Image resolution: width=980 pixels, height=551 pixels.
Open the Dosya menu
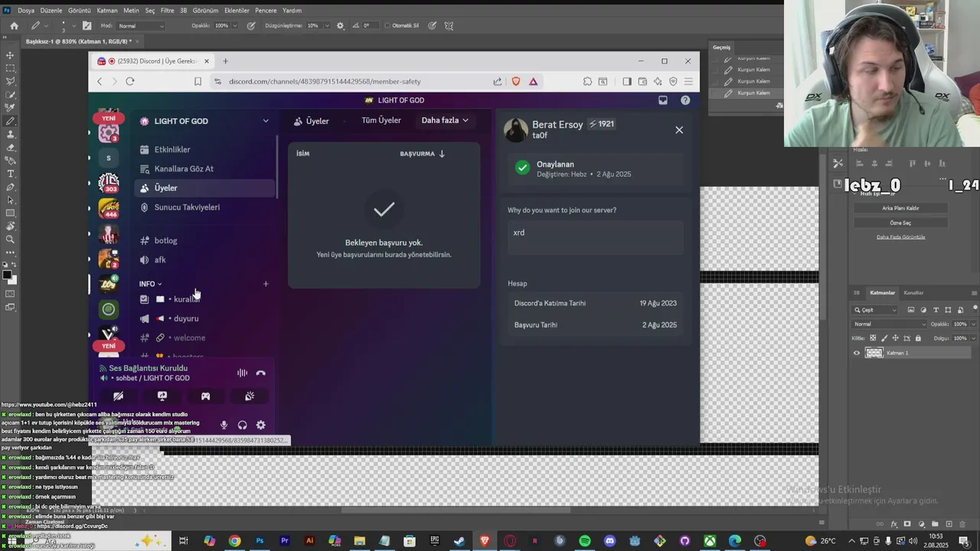[x=26, y=11]
